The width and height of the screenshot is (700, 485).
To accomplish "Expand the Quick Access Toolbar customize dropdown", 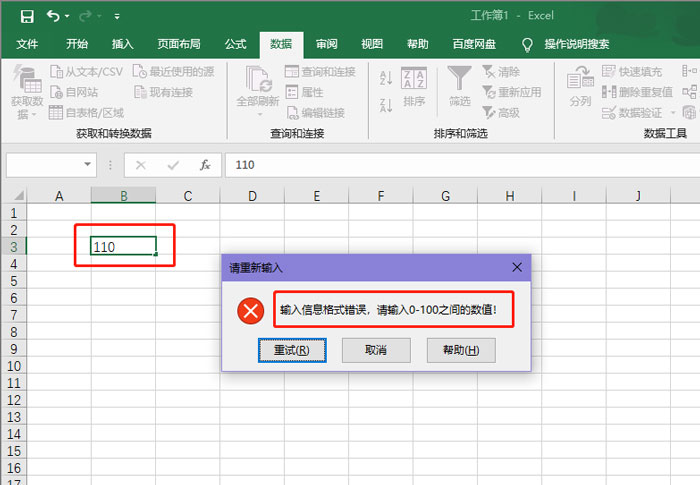I will [117, 17].
